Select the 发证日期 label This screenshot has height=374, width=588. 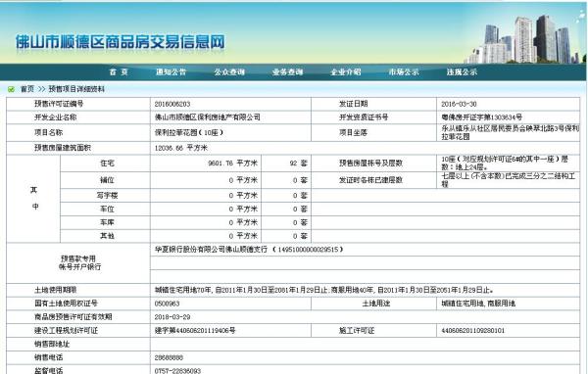(x=353, y=104)
